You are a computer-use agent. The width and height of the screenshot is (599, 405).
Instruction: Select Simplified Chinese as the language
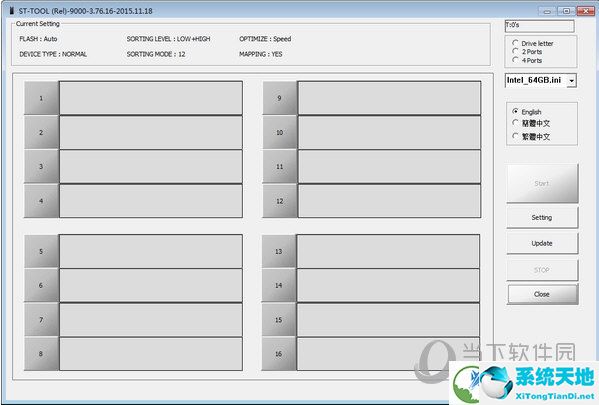tap(531, 123)
